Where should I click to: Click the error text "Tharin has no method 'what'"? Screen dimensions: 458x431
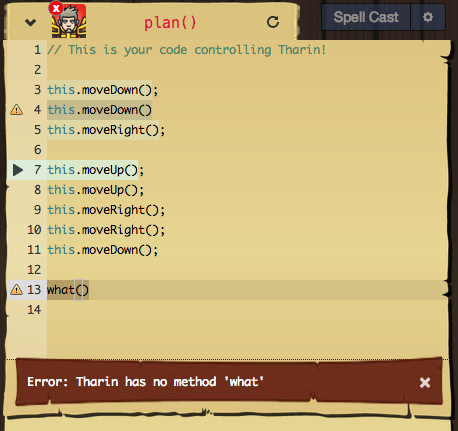pyautogui.click(x=170, y=382)
